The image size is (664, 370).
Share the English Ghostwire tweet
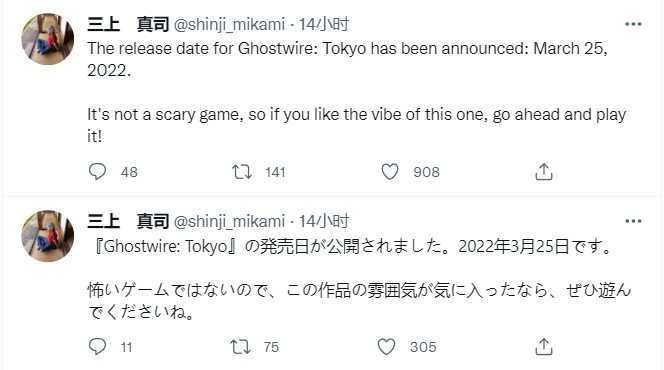[544, 172]
